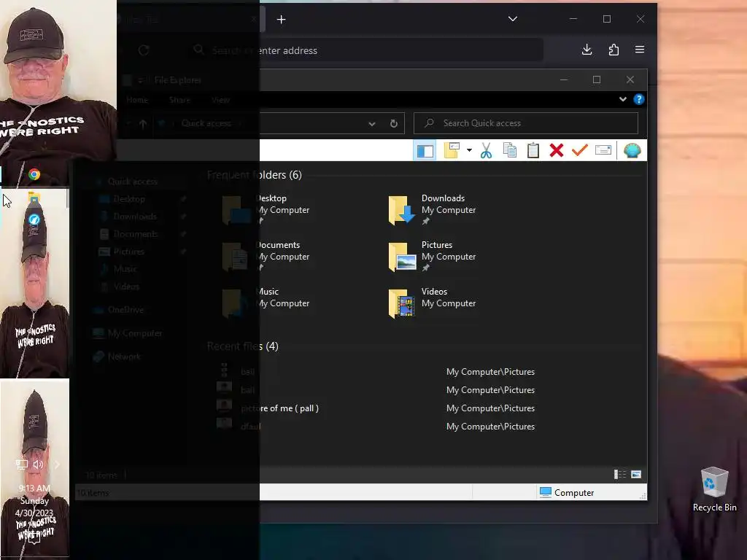Open the Pictures frequent folder
Viewport: 747px width, 560px height.
(x=432, y=257)
